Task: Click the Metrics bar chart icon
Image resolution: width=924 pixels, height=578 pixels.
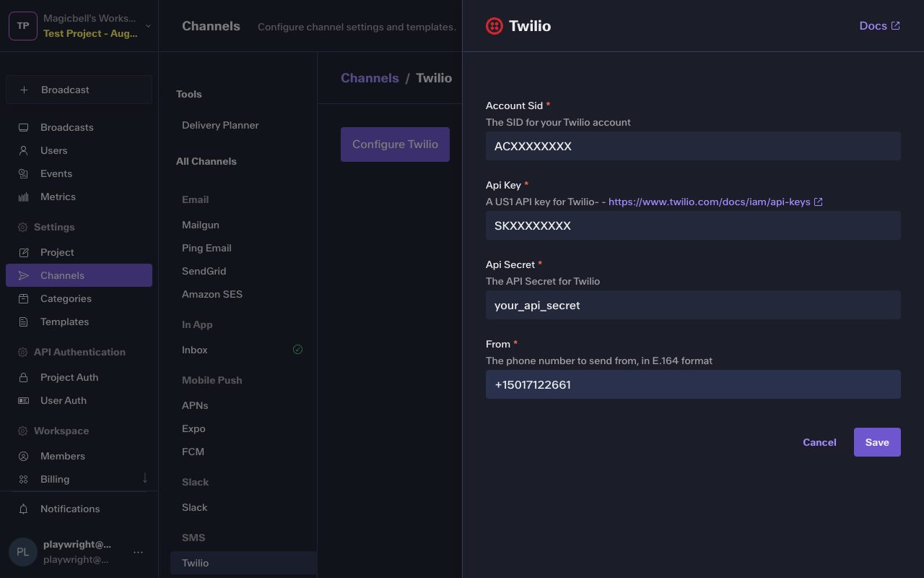Action: point(23,197)
